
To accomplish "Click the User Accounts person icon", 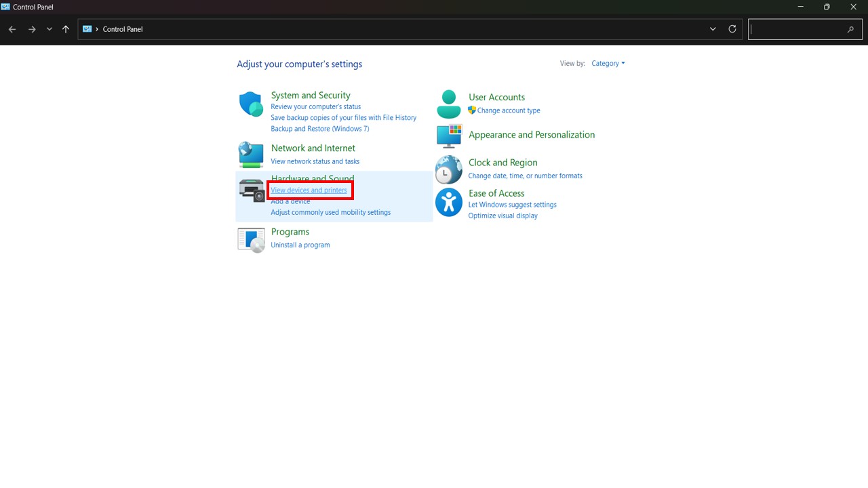I will (x=448, y=104).
